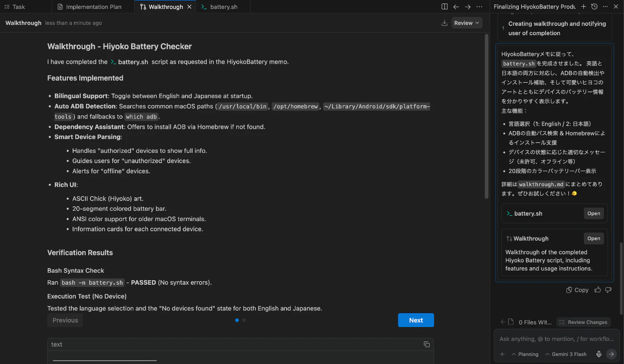This screenshot has height=364, width=624.
Task: Click the Walkthrough - Hiyoko Battery Checker heading
Action: [x=119, y=46]
